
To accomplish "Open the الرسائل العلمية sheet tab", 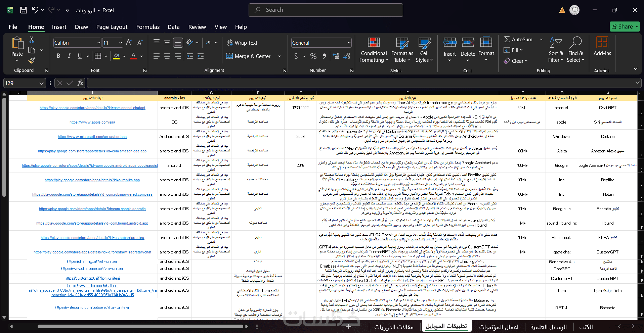I will click(x=549, y=327).
